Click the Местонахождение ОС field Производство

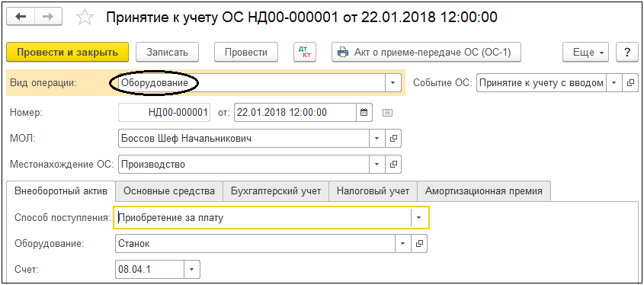click(244, 165)
